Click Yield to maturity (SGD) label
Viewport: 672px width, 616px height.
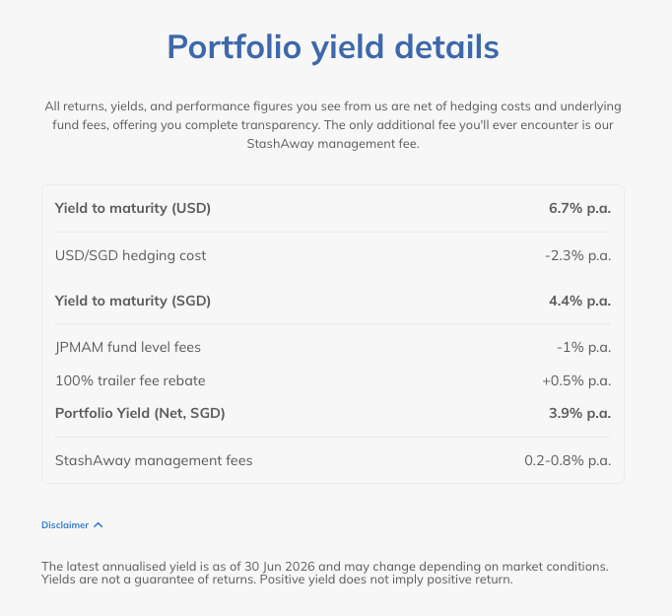coord(133,301)
